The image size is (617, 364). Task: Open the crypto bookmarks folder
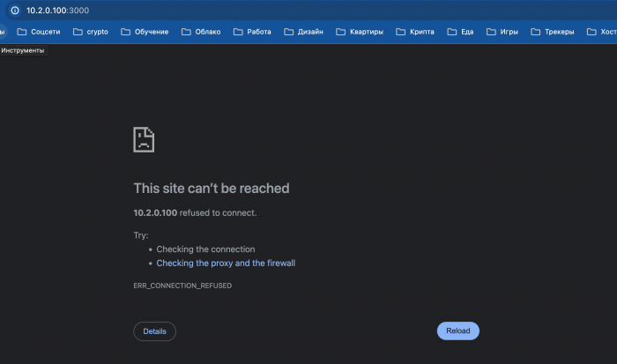click(x=91, y=32)
